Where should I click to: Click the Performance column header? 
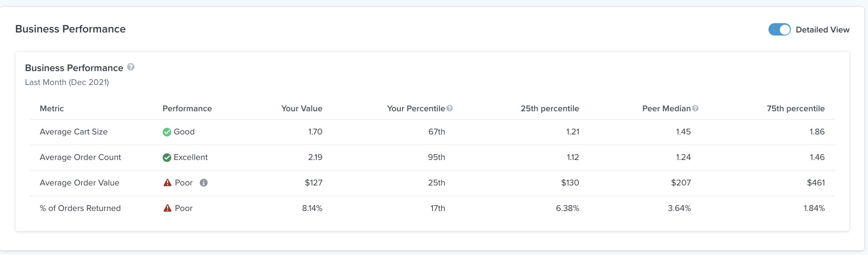coord(187,109)
